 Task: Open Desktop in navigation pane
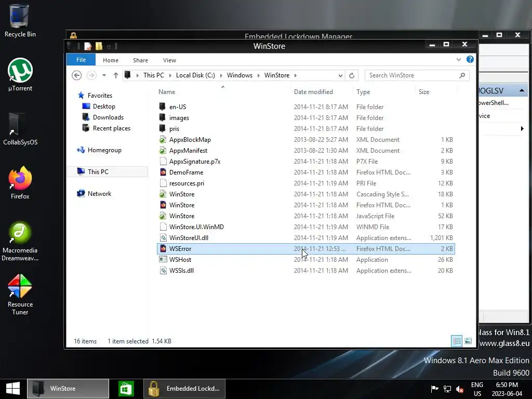tap(99, 106)
